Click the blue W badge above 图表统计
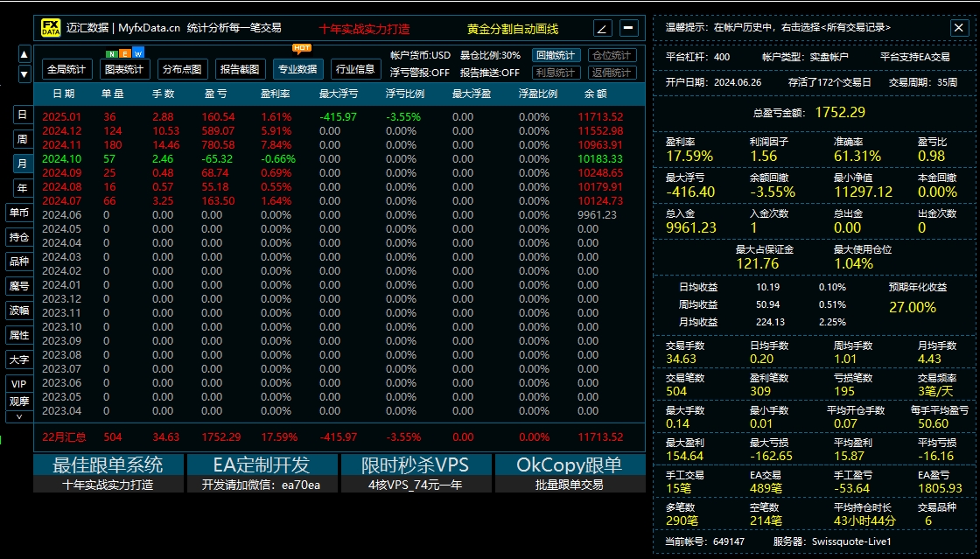The image size is (980, 559). tap(138, 52)
